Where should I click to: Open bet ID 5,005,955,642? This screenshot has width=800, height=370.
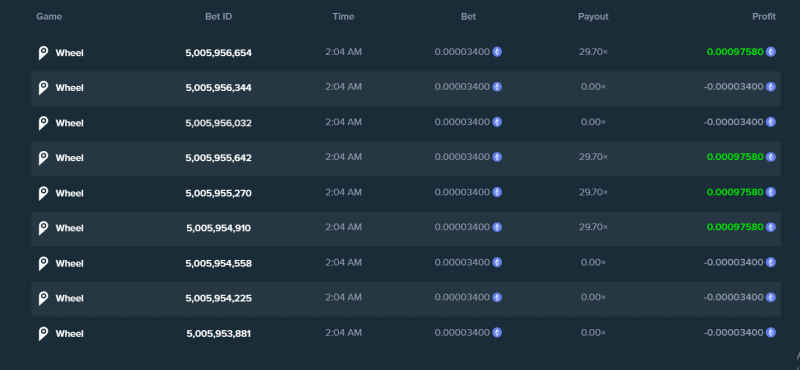(x=218, y=158)
